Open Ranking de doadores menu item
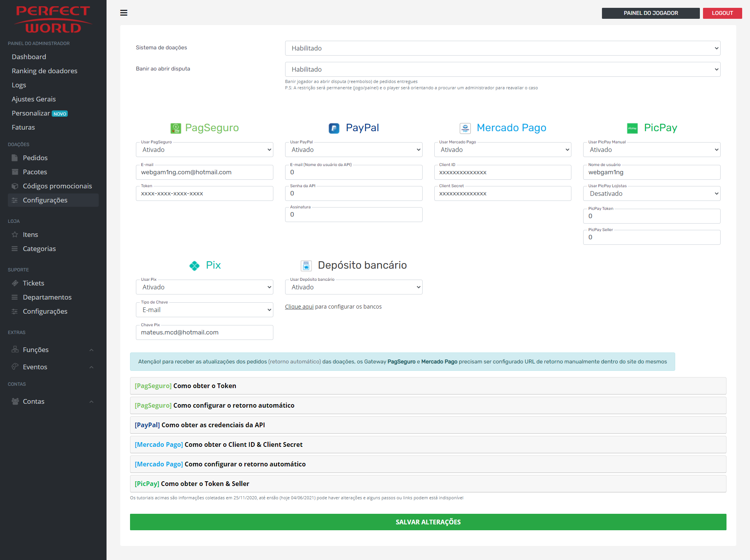The height and width of the screenshot is (560, 750). tap(45, 71)
